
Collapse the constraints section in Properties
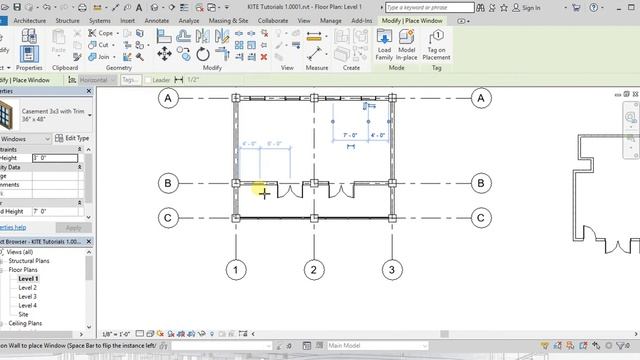80,149
